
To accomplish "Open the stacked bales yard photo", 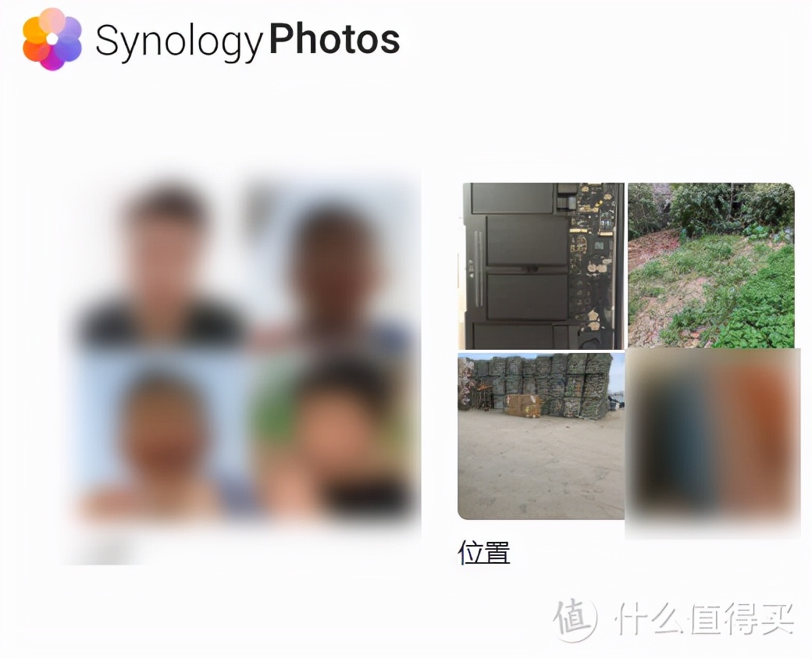I will [x=541, y=436].
